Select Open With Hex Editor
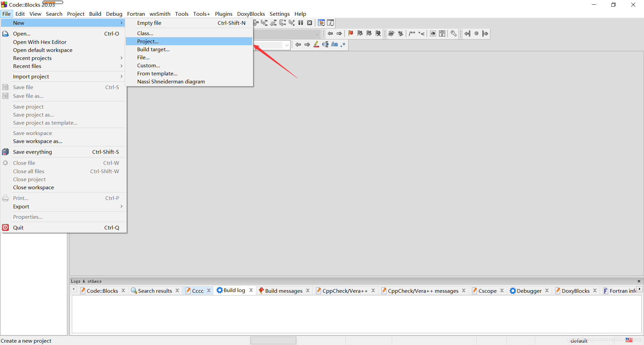 point(64,42)
